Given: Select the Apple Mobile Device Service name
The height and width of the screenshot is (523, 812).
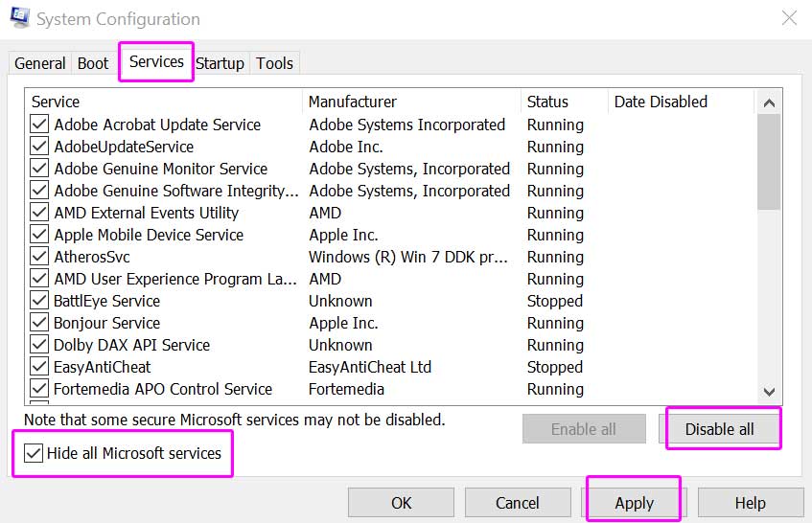Looking at the screenshot, I should point(149,235).
